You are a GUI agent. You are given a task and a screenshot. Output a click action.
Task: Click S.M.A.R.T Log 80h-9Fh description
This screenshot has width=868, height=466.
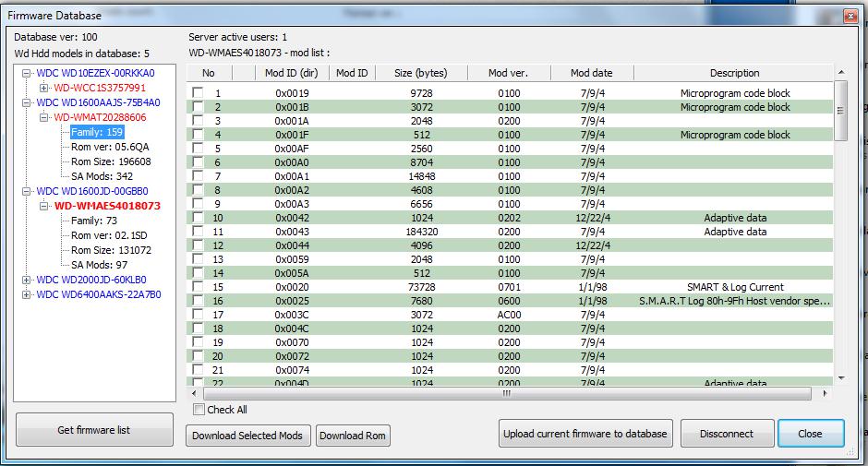[735, 301]
